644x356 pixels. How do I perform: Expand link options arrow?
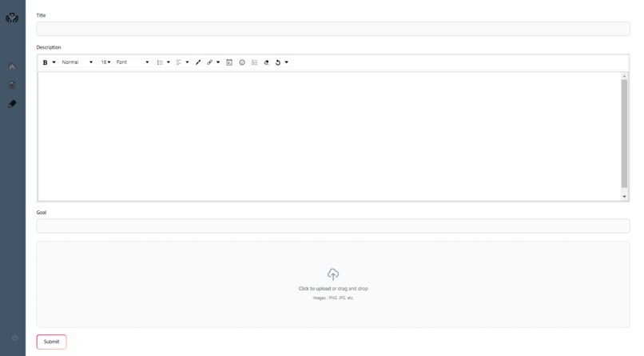pos(218,62)
